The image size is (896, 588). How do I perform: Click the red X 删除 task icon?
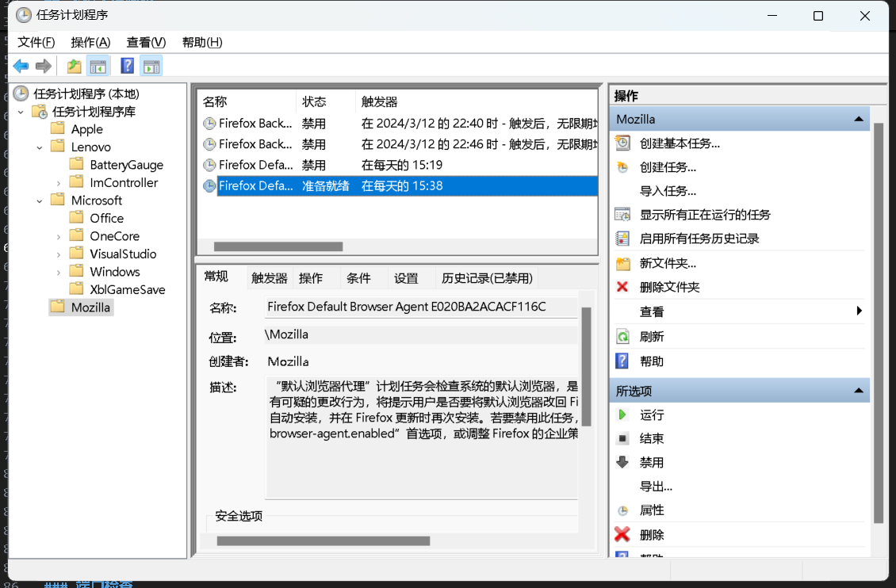point(622,534)
